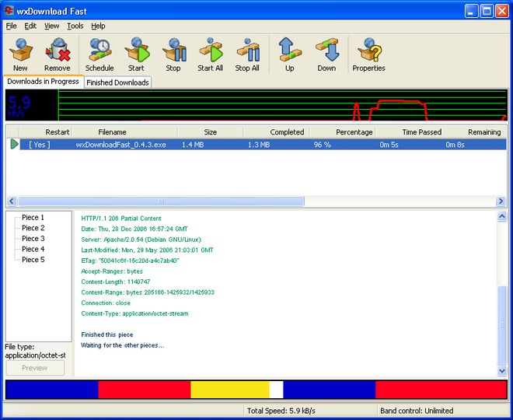Screen dimensions: 513x420
Task: Click the 1.3 MB completed cell
Action: point(259,145)
